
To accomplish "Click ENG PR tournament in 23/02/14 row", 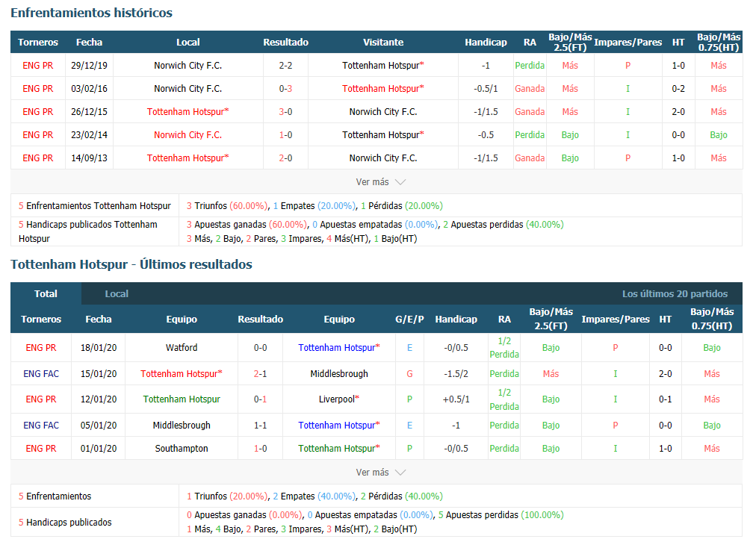I will [38, 135].
